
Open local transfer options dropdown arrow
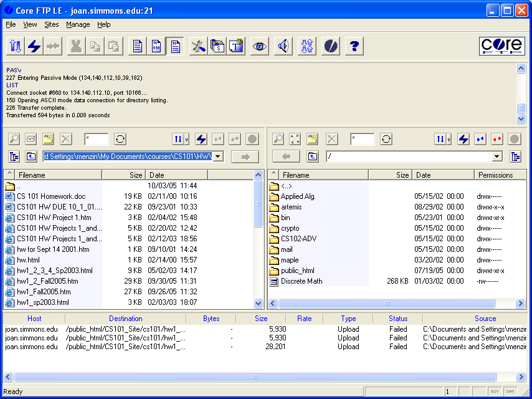(x=187, y=139)
